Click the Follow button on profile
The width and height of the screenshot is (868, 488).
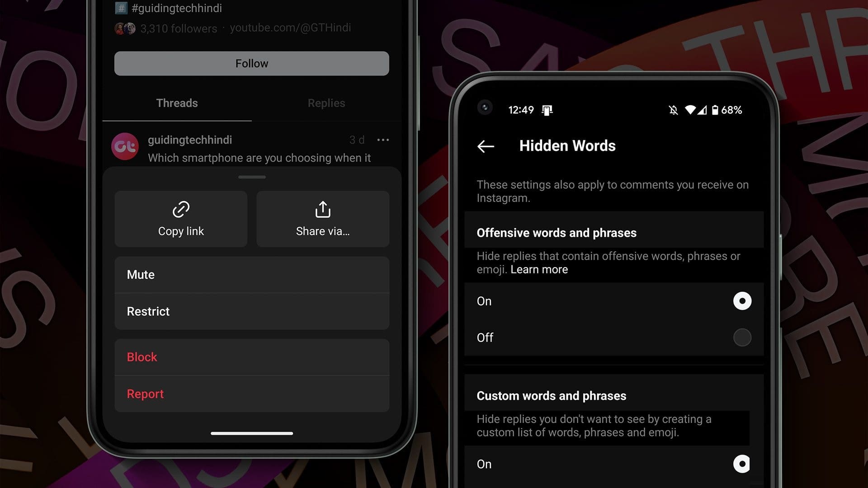(x=251, y=63)
